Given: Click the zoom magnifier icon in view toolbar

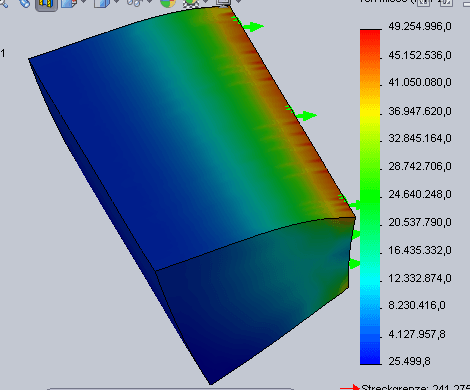Looking at the screenshot, I should (3, 3).
